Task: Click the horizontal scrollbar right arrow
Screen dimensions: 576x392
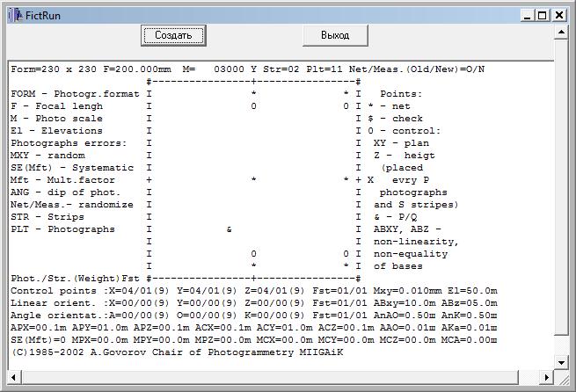Action: coord(547,377)
